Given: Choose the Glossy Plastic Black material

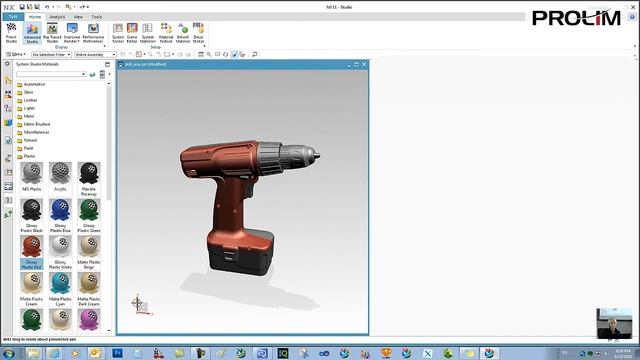Looking at the screenshot, I should pyautogui.click(x=31, y=216).
